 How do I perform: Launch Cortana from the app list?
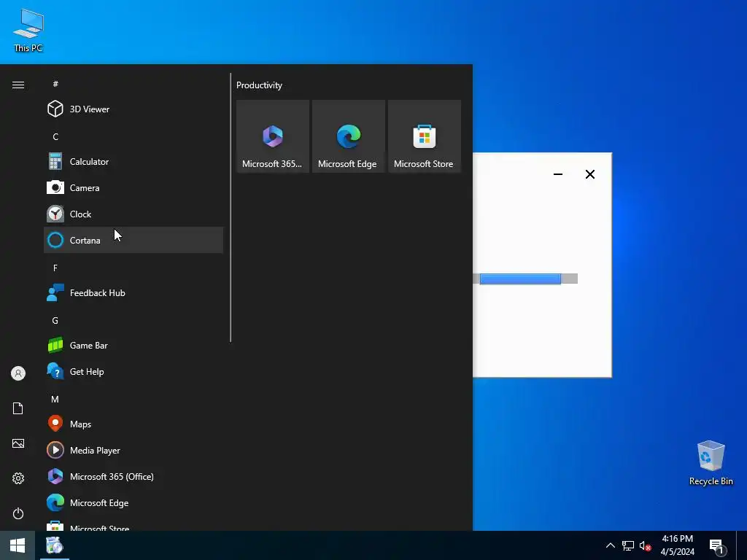click(133, 240)
